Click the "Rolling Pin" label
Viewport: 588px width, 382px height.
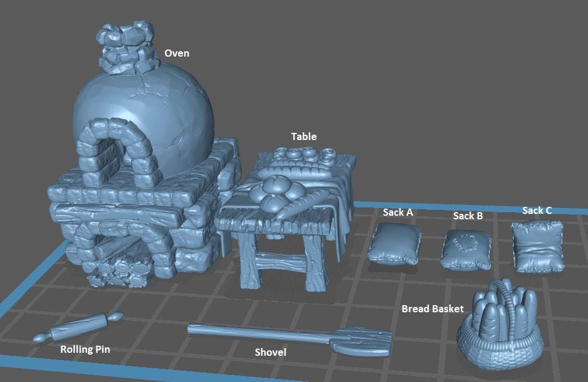(x=85, y=349)
